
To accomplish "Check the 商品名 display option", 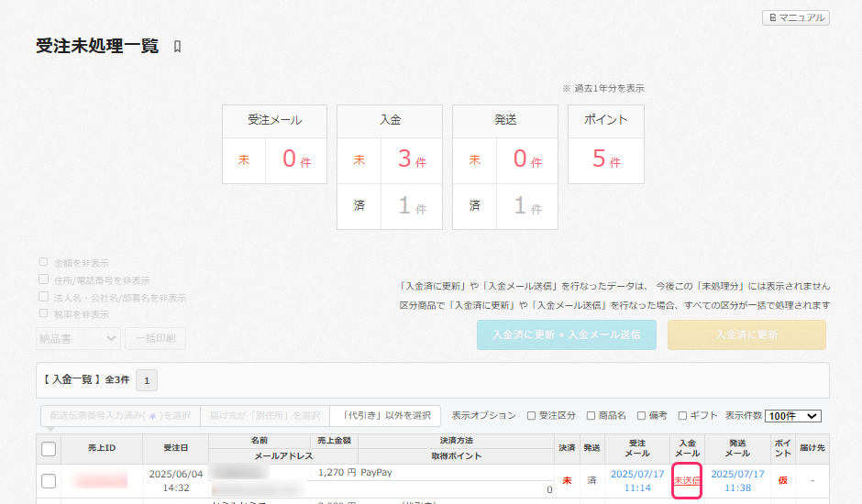I will tap(591, 416).
